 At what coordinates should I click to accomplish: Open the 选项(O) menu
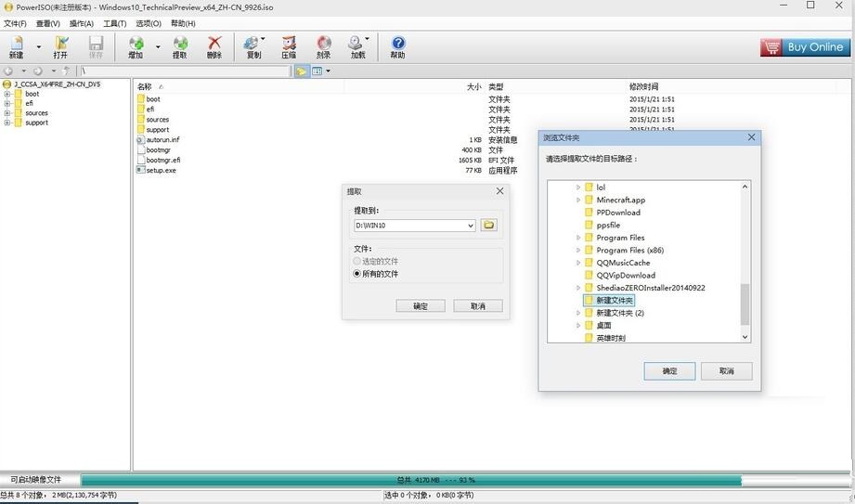pyautogui.click(x=149, y=23)
